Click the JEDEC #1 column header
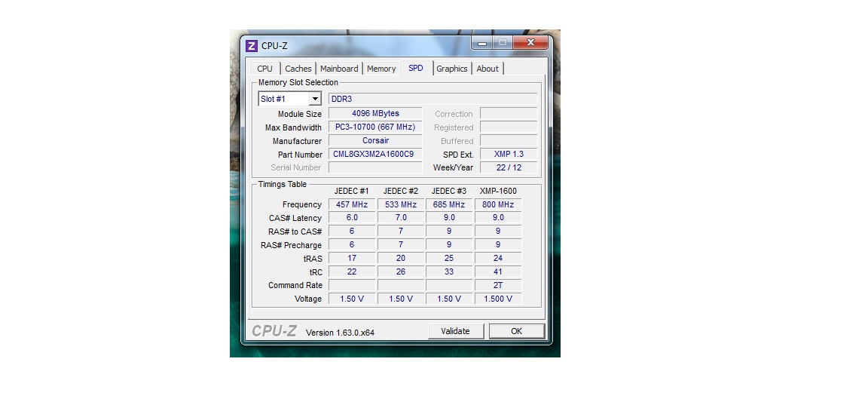 (x=352, y=191)
